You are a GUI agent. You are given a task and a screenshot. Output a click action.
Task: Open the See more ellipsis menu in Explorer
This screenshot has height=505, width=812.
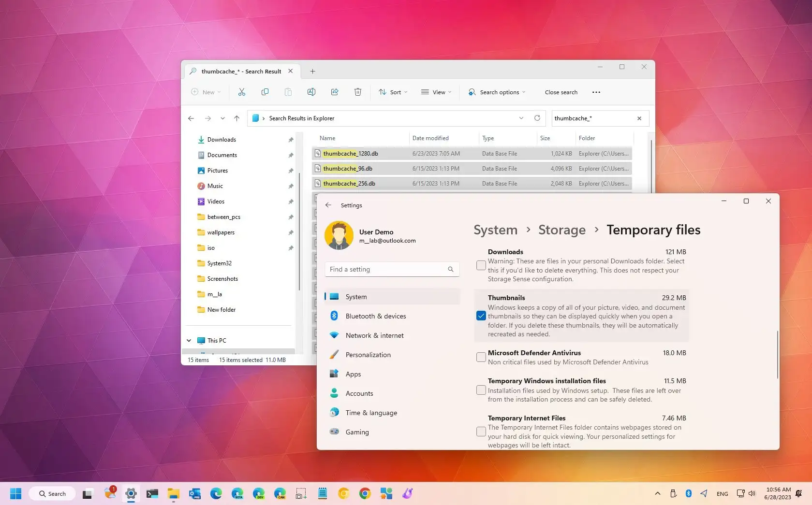pos(596,92)
